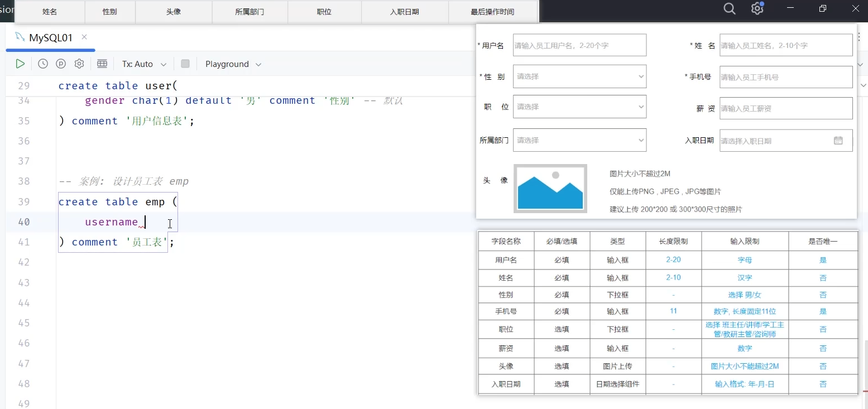
Task: Click the gray Stop square icon
Action: tap(185, 64)
